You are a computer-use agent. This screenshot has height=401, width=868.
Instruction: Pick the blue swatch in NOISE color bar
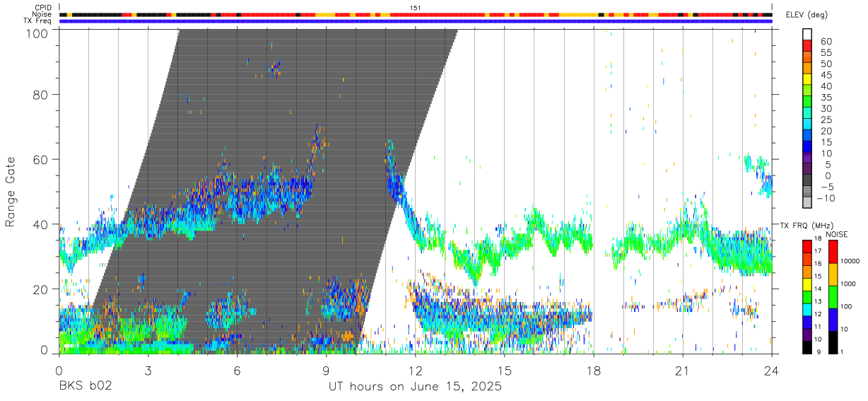pyautogui.click(x=833, y=319)
